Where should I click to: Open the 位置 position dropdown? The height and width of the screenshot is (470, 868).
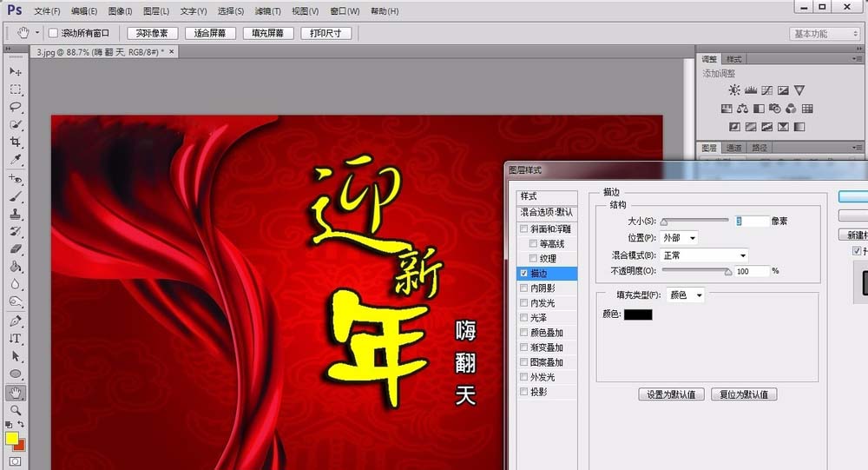click(679, 238)
